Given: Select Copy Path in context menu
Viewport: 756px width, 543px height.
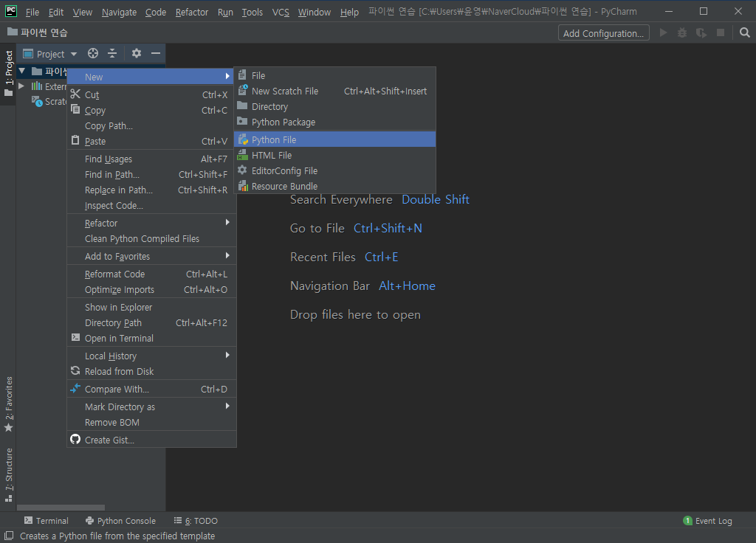Looking at the screenshot, I should (x=151, y=125).
